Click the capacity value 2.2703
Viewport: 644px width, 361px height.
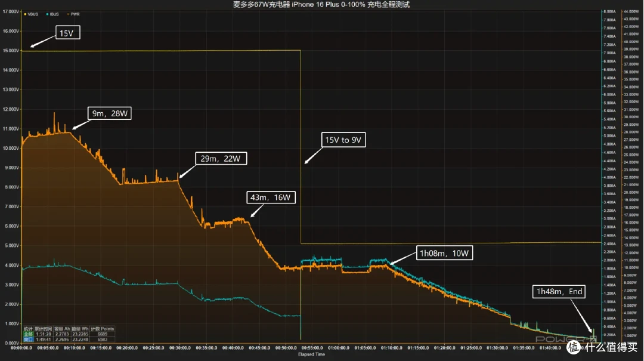pos(62,334)
